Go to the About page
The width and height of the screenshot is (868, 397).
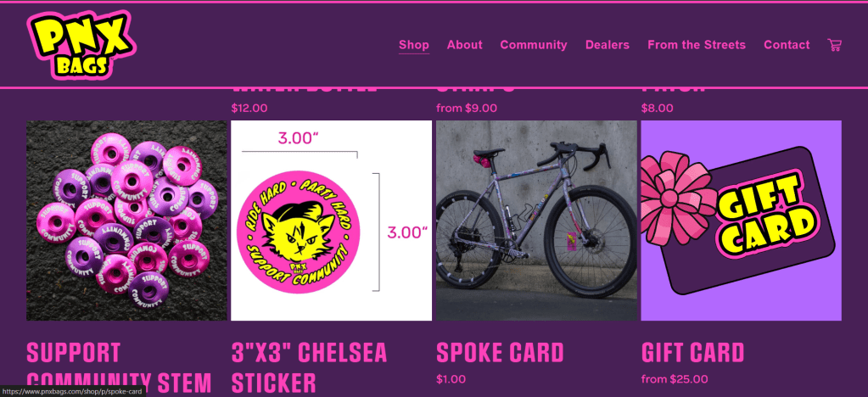pyautogui.click(x=464, y=45)
